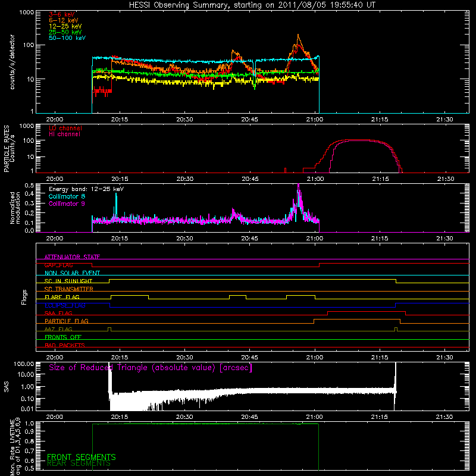Select the 25-50 keV legend label
Viewport: 476px width, 476px height.
click(65, 32)
